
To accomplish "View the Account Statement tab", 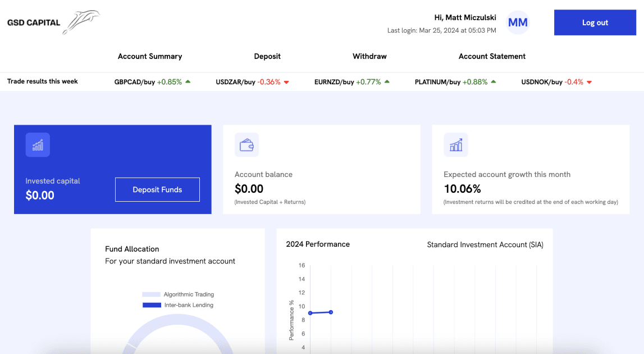I will tap(492, 56).
